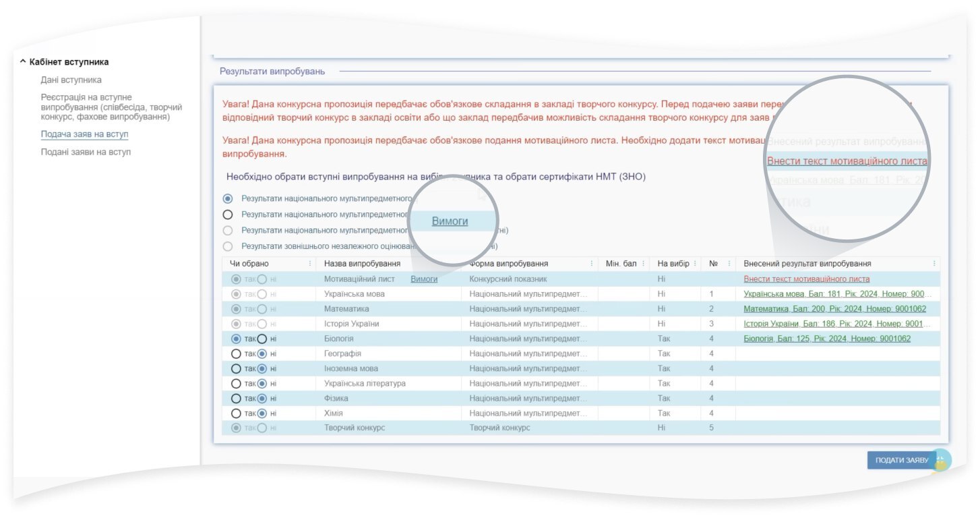The height and width of the screenshot is (518, 980).
Task: Open 'Математика, Бал: 200' result link
Action: [835, 309]
